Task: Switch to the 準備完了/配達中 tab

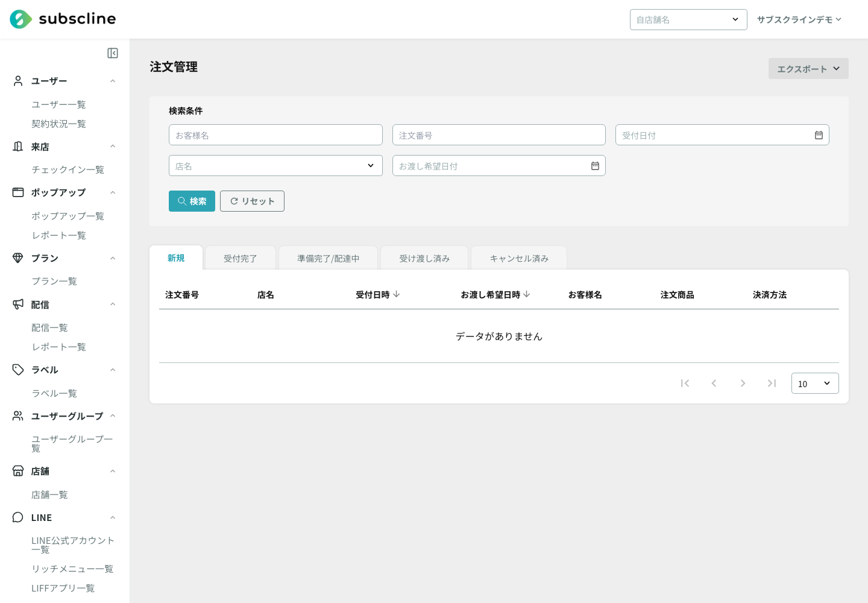Action: point(329,258)
